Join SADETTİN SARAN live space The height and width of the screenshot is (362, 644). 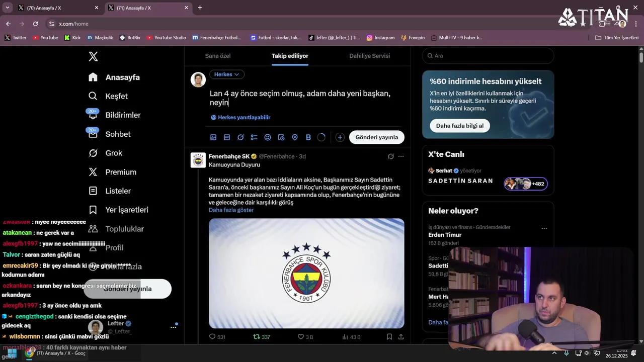tap(488, 177)
